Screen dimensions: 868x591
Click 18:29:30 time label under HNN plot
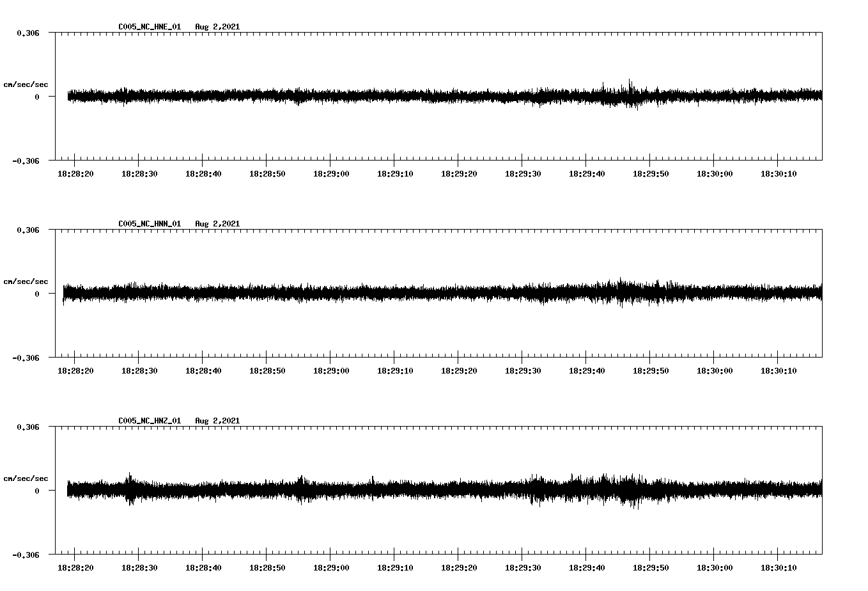click(x=523, y=370)
